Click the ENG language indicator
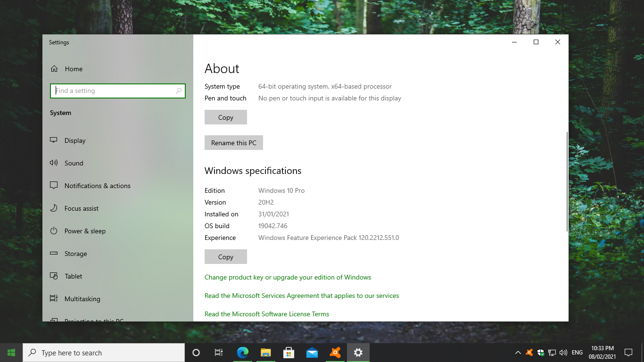644x362 pixels. 577,353
